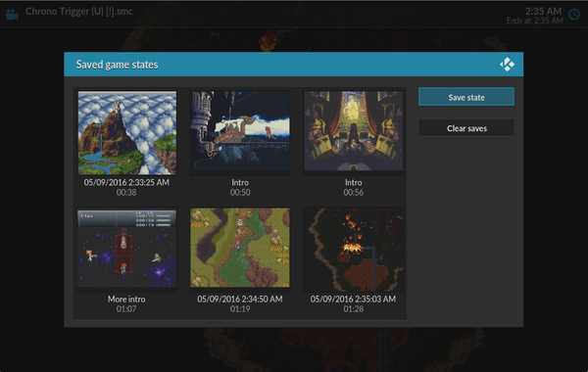Click the Ends at: 2:35 AM text
This screenshot has width=588, height=372.
(x=535, y=21)
